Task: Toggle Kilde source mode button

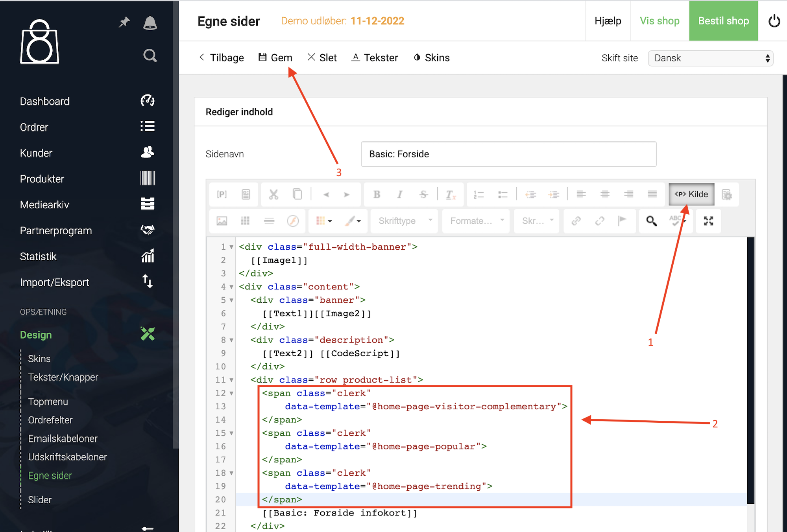Action: click(x=691, y=194)
